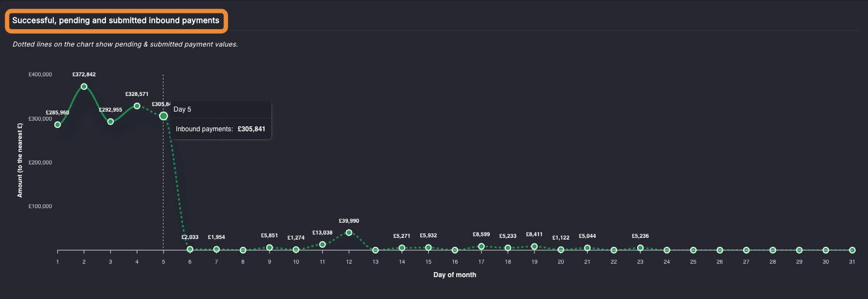Click the £5,851 value label
The image size is (868, 299).
(x=270, y=236)
